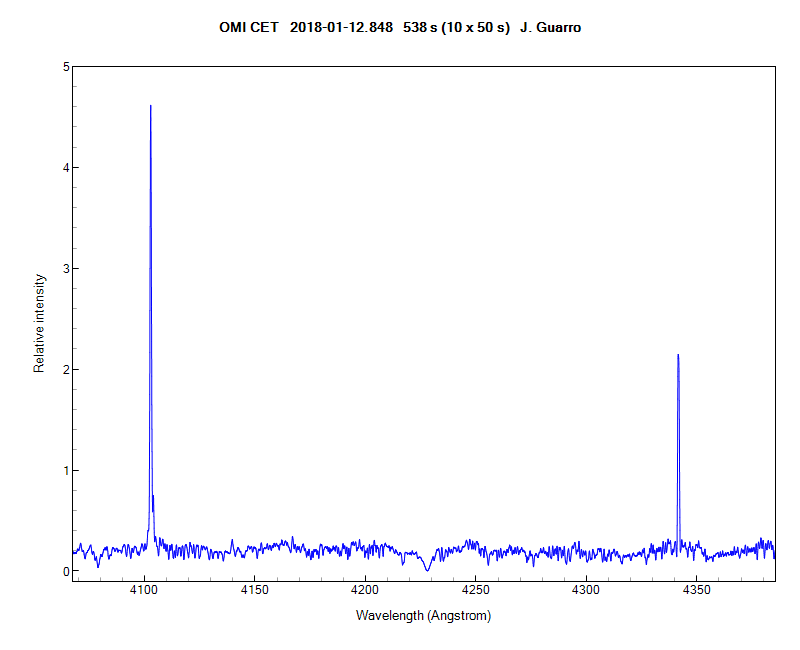The image size is (800, 650).
Task: Click the 4300 x-axis tick label
Action: (586, 592)
